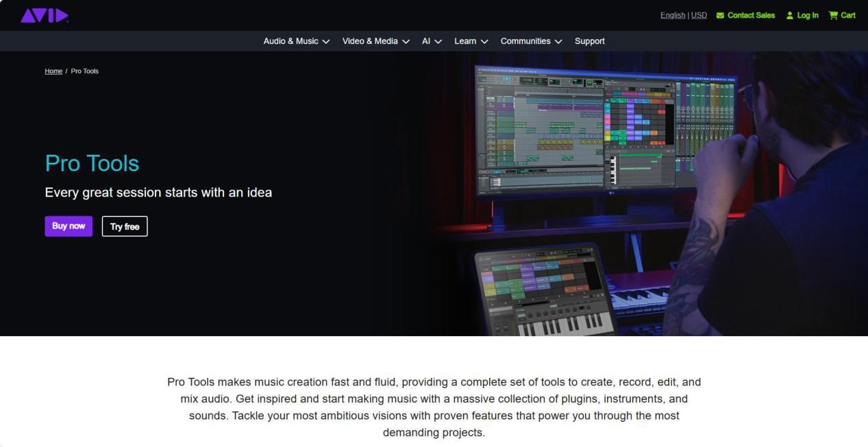Screen dimensions: 868x447
Task: Go to the Support page
Action: [x=590, y=41]
